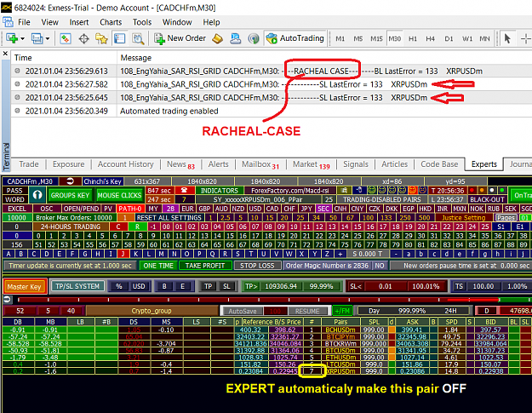
Task: Click the red slider bar track
Action: [x=258, y=300]
